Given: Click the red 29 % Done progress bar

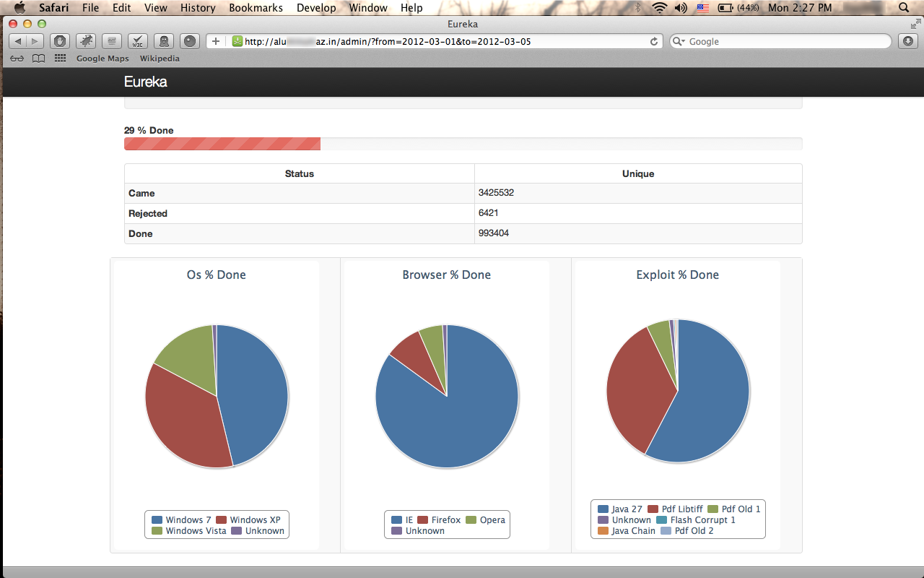Looking at the screenshot, I should (x=222, y=144).
